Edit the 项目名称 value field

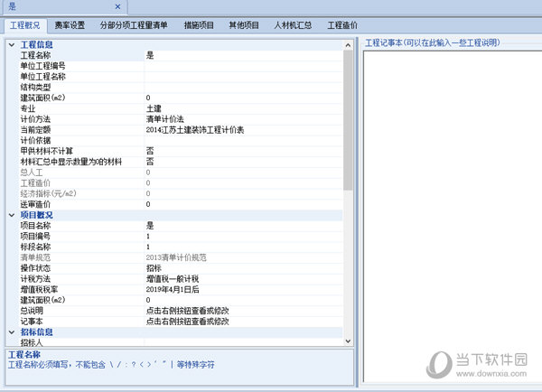[x=243, y=226]
